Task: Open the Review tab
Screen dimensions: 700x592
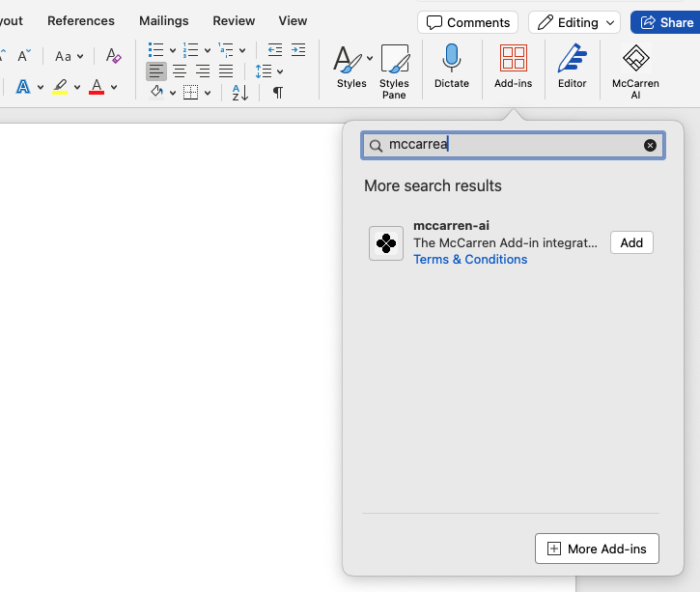Action: 234,20
